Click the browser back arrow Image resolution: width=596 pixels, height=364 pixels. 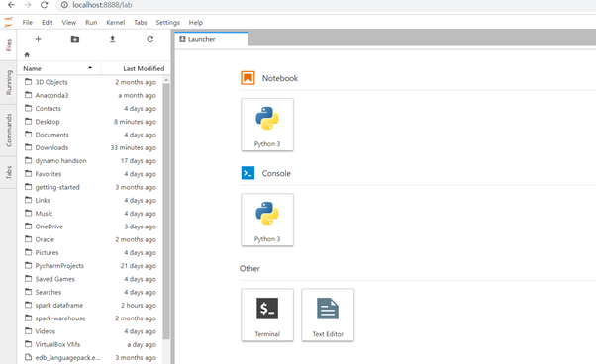11,5
